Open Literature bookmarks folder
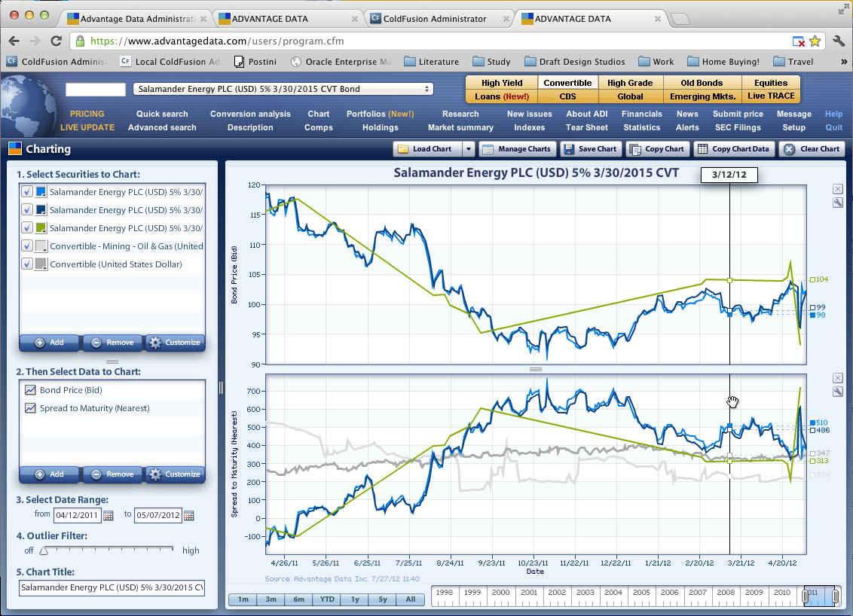This screenshot has width=853, height=616. (x=432, y=62)
